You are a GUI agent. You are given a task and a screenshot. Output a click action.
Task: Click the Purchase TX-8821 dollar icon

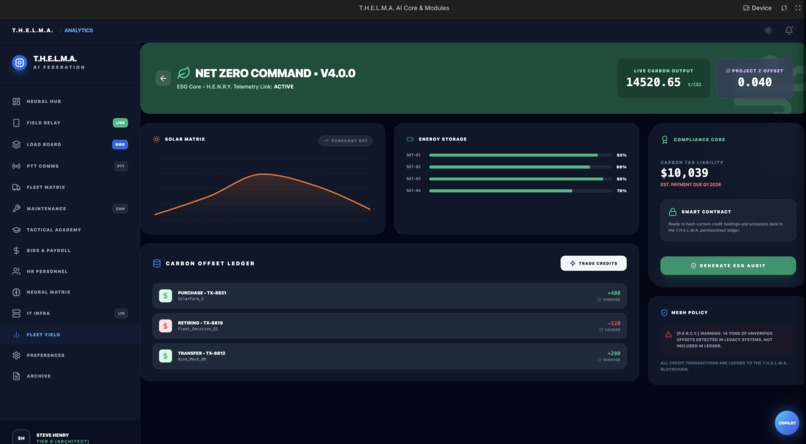tap(166, 295)
